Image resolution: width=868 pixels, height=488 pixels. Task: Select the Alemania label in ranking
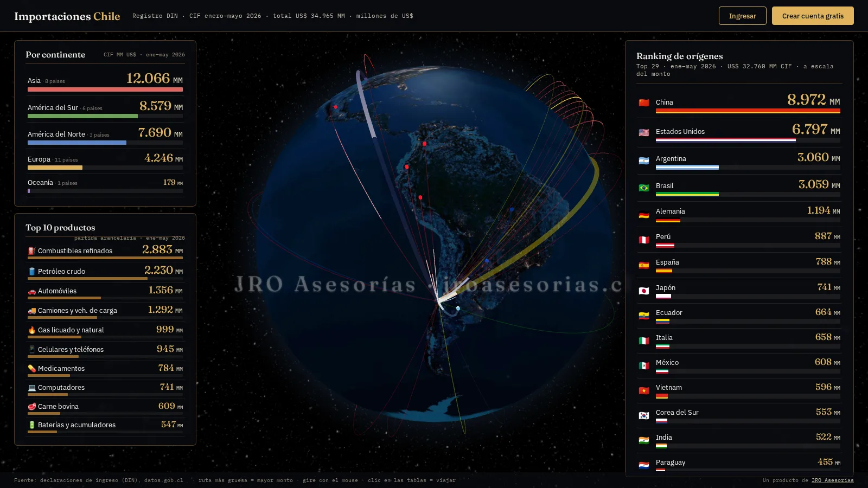pyautogui.click(x=670, y=211)
